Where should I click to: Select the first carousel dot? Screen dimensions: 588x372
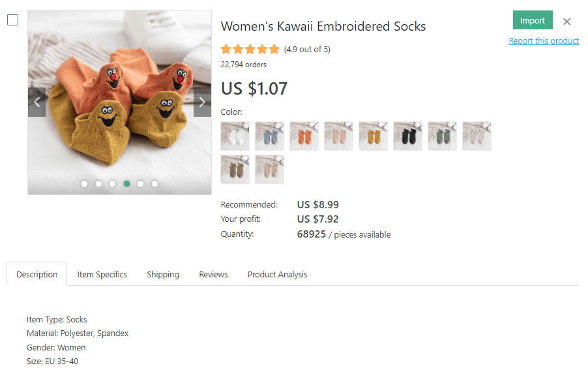pyautogui.click(x=85, y=183)
